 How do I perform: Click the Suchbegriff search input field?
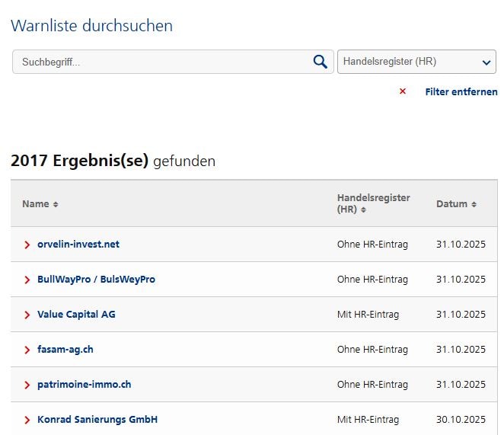173,62
